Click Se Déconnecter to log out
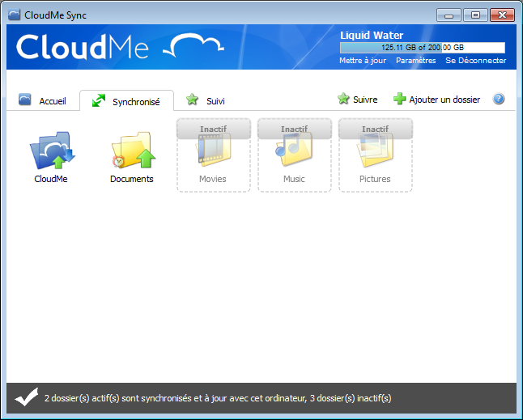 (x=475, y=61)
